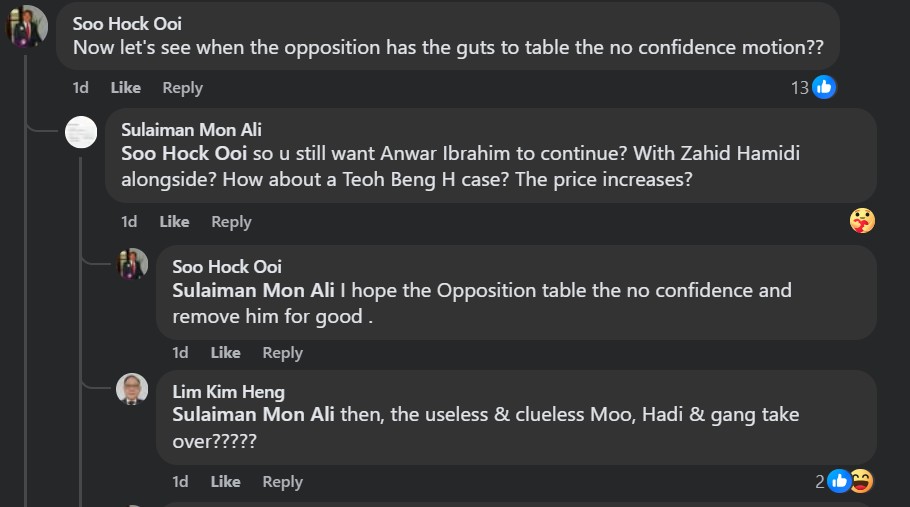This screenshot has width=910, height=507.
Task: Click the bold Soo Hock Ooi mention in Sulaiman's reply
Action: pyautogui.click(x=184, y=153)
